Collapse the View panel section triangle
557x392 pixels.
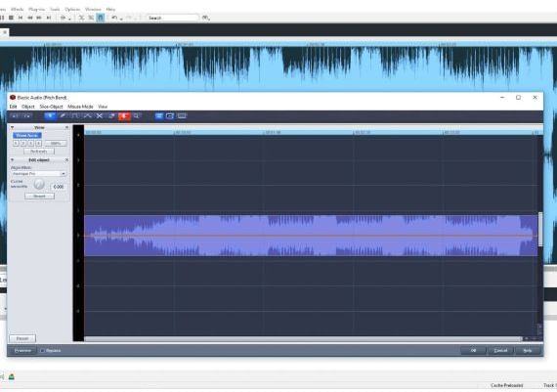coord(12,127)
